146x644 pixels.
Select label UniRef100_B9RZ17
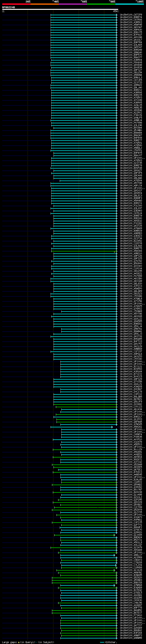point(131,417)
